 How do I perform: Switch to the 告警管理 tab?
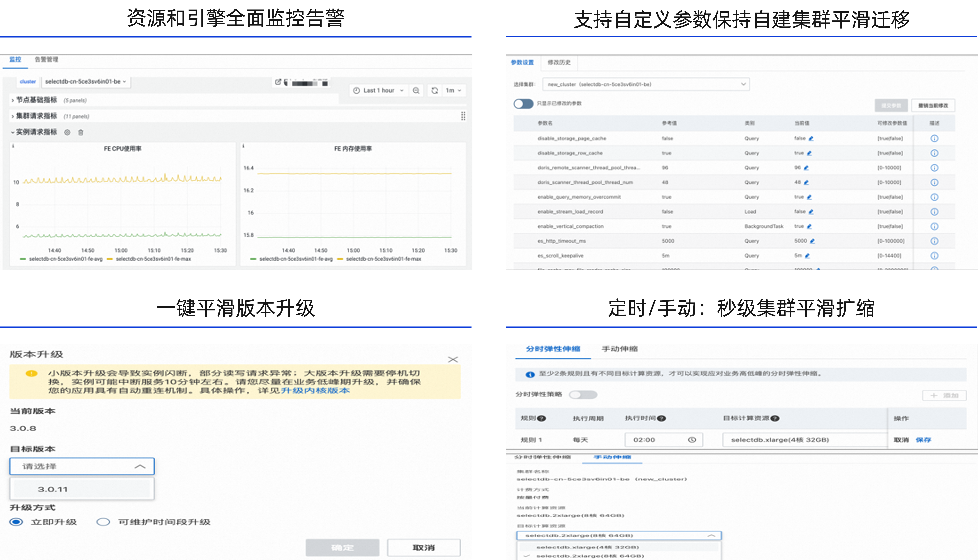[46, 59]
